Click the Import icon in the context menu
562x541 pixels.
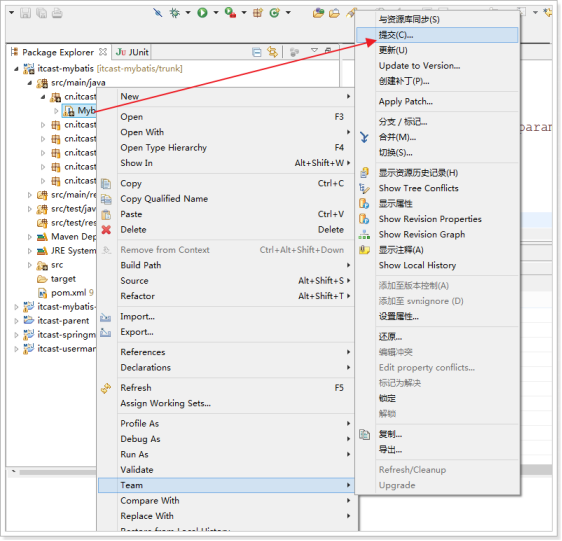pyautogui.click(x=105, y=317)
